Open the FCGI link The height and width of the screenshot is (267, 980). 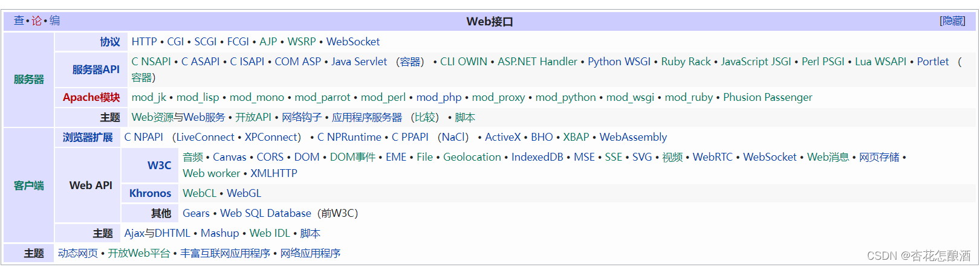tap(238, 42)
